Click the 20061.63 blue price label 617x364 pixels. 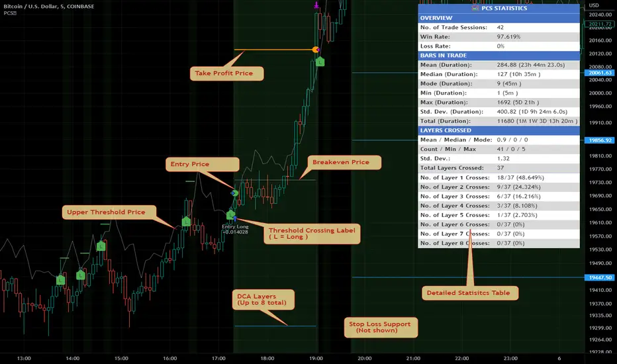point(600,73)
